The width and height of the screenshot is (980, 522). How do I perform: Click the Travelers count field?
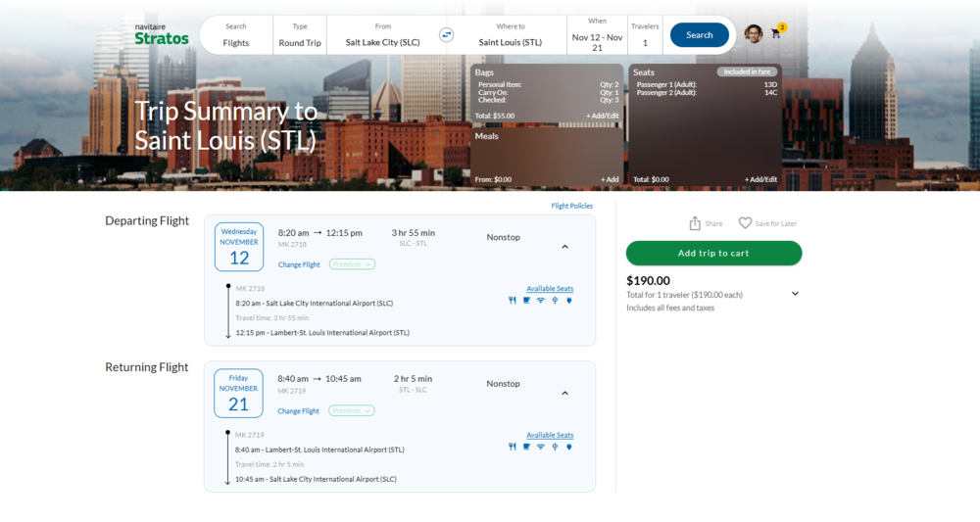645,35
